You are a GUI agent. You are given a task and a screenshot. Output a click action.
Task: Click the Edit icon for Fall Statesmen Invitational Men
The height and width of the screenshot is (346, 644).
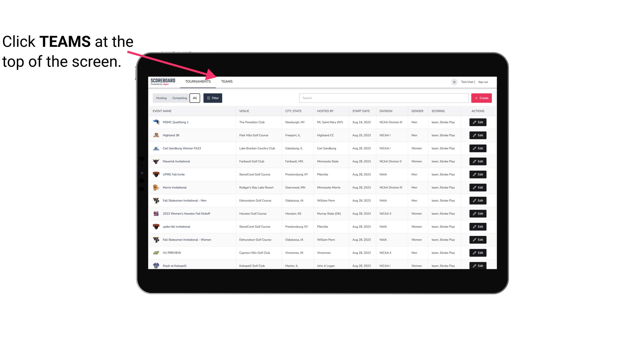[x=478, y=200]
